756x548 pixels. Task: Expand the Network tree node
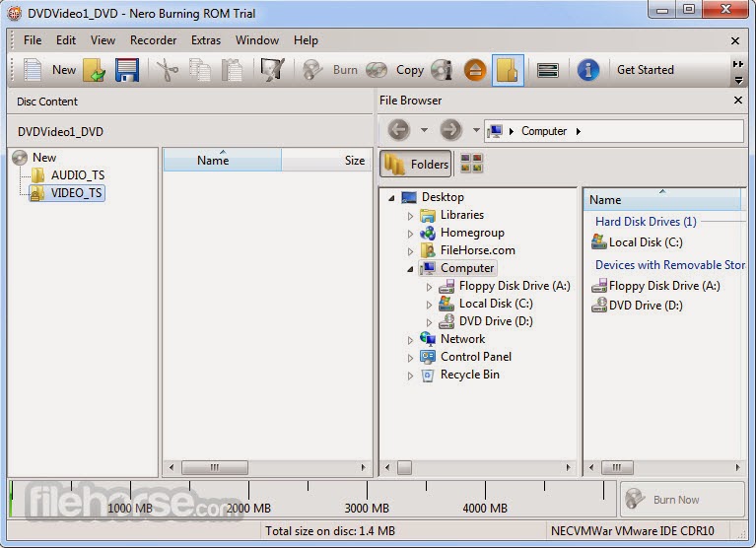click(410, 340)
